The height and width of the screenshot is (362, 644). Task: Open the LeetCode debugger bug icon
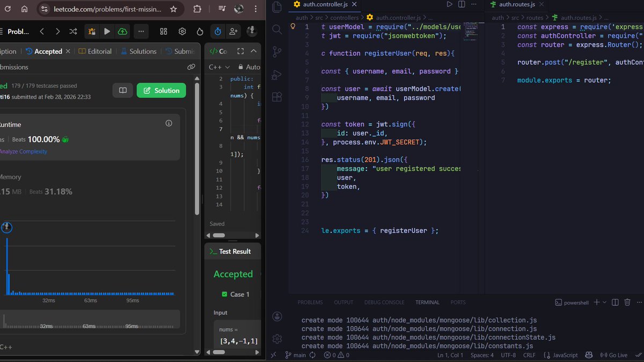92,32
